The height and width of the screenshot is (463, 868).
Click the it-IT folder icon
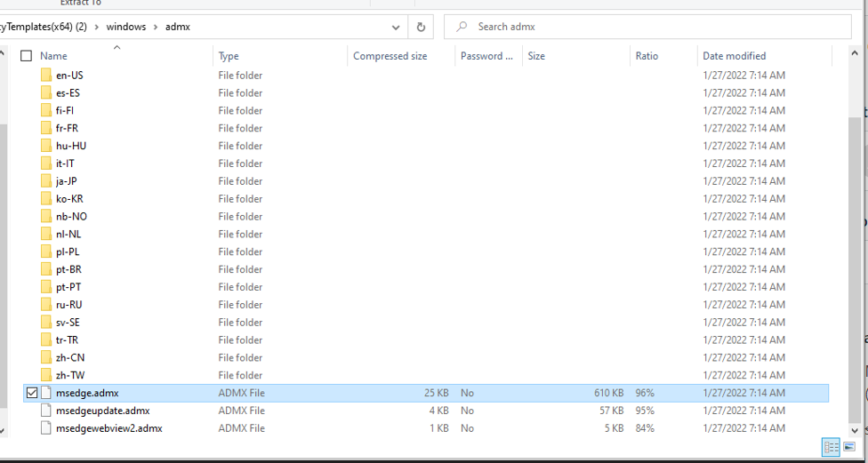pos(46,164)
